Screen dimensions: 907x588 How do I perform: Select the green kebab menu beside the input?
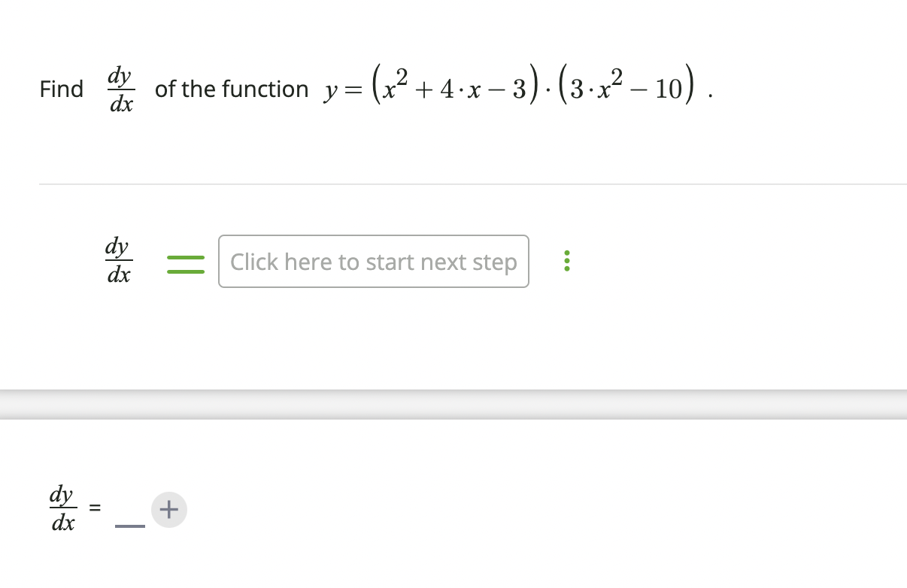click(x=567, y=262)
